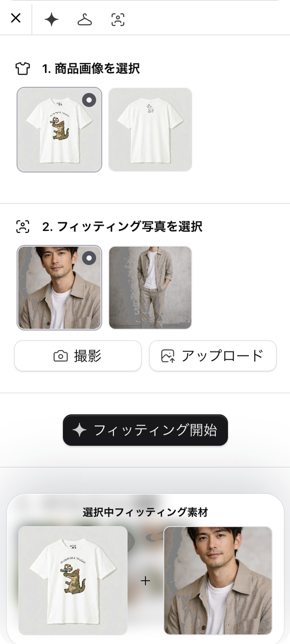
Task: Choose the full-body standing fitting photo
Action: point(150,288)
